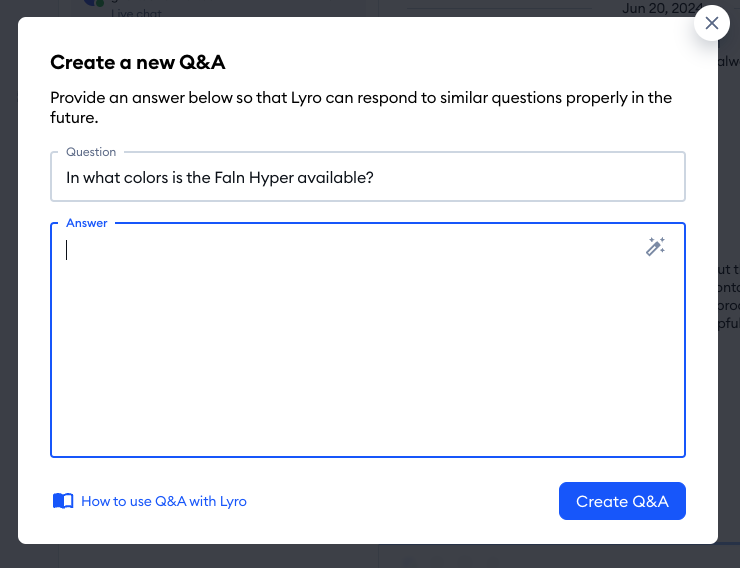740x568 pixels.
Task: Click the dark backdrop below the dialog
Action: point(368,557)
